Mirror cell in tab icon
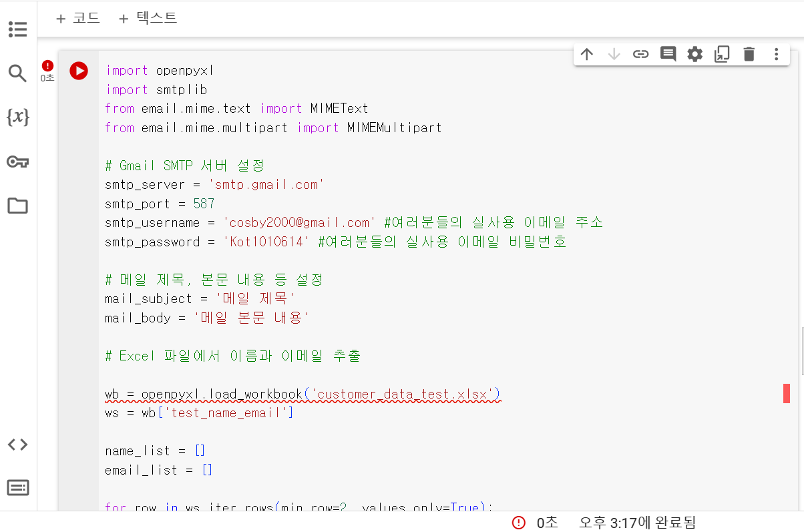The image size is (804, 532). pyautogui.click(x=722, y=55)
